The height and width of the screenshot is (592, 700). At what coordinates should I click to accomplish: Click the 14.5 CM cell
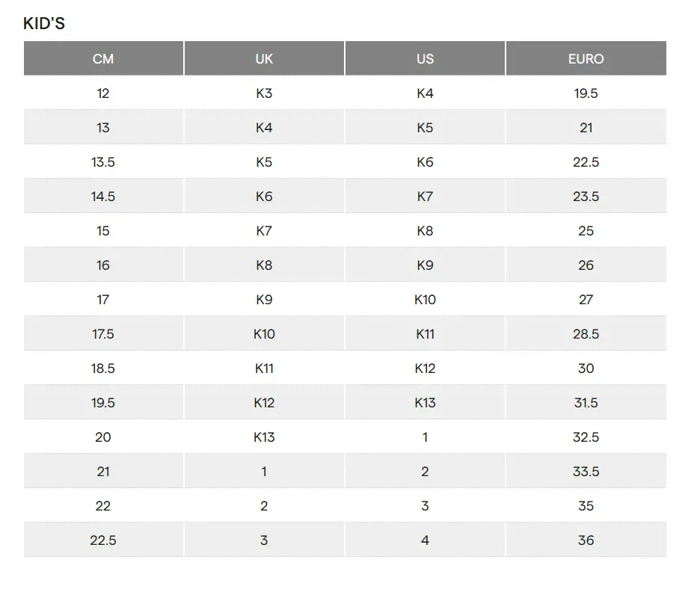(103, 197)
